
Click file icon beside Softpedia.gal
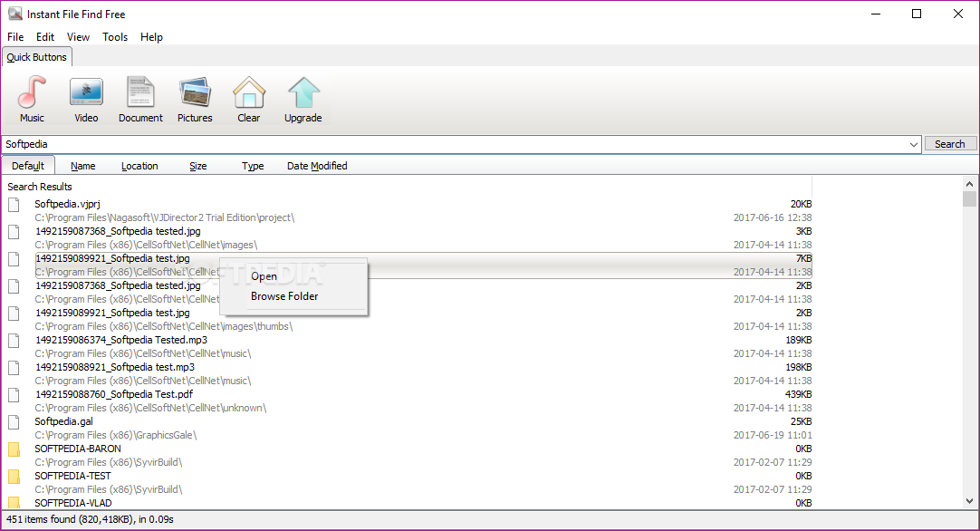[14, 422]
